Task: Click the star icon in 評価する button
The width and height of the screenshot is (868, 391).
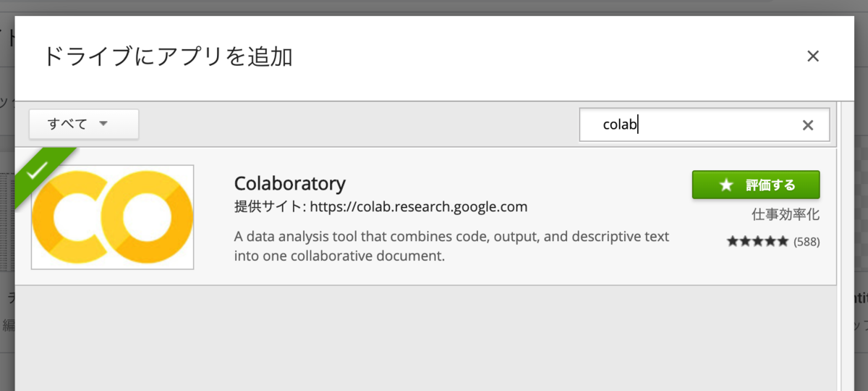Action: point(726,185)
